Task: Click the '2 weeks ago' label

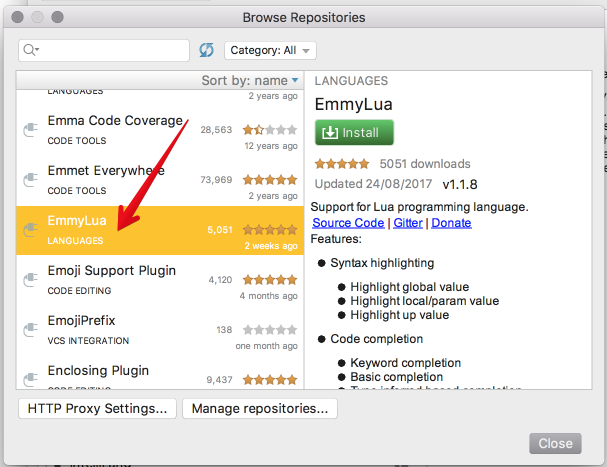Action: (x=271, y=246)
